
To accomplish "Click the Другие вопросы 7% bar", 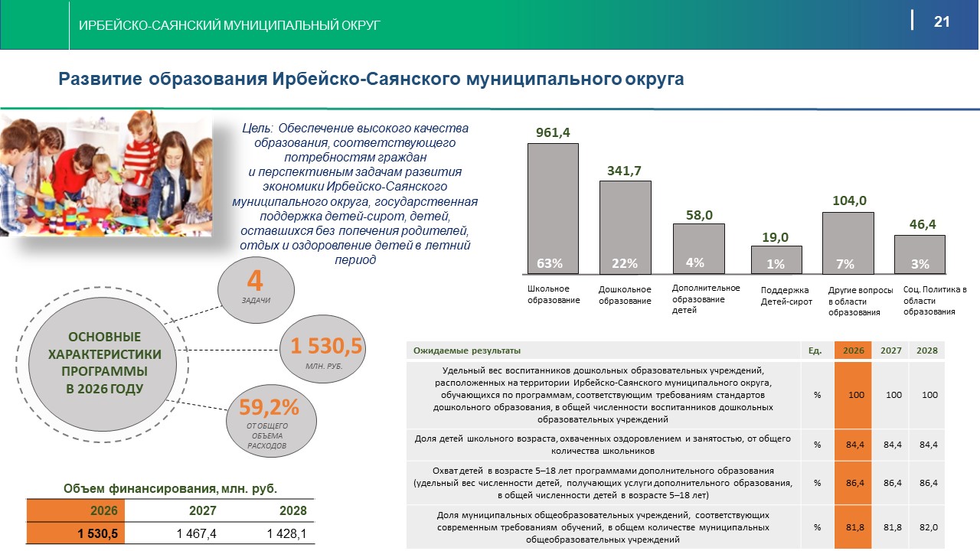I will [x=848, y=243].
